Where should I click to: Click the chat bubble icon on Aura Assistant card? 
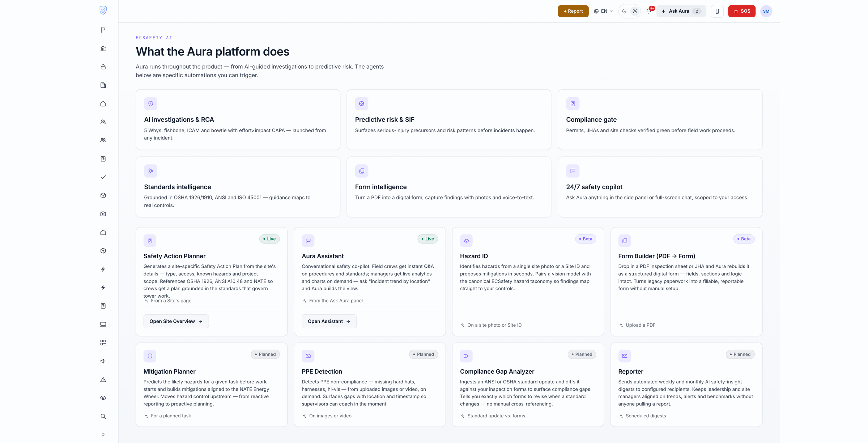pos(308,241)
